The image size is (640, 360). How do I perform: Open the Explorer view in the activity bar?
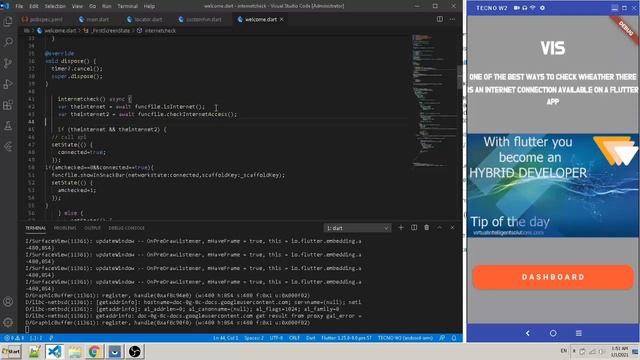point(8,21)
